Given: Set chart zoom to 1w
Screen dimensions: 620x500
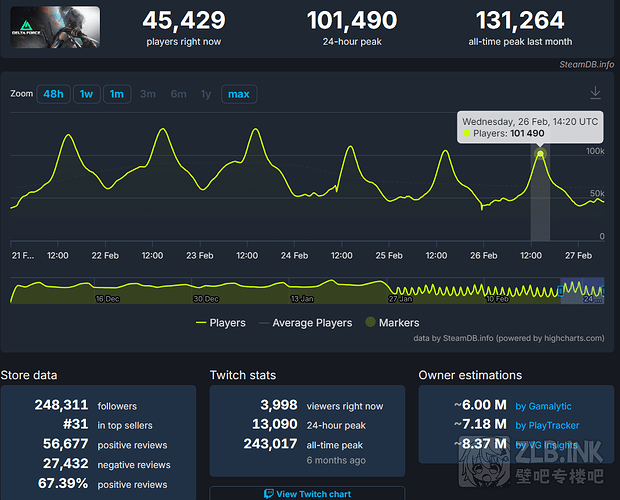Looking at the screenshot, I should [87, 94].
